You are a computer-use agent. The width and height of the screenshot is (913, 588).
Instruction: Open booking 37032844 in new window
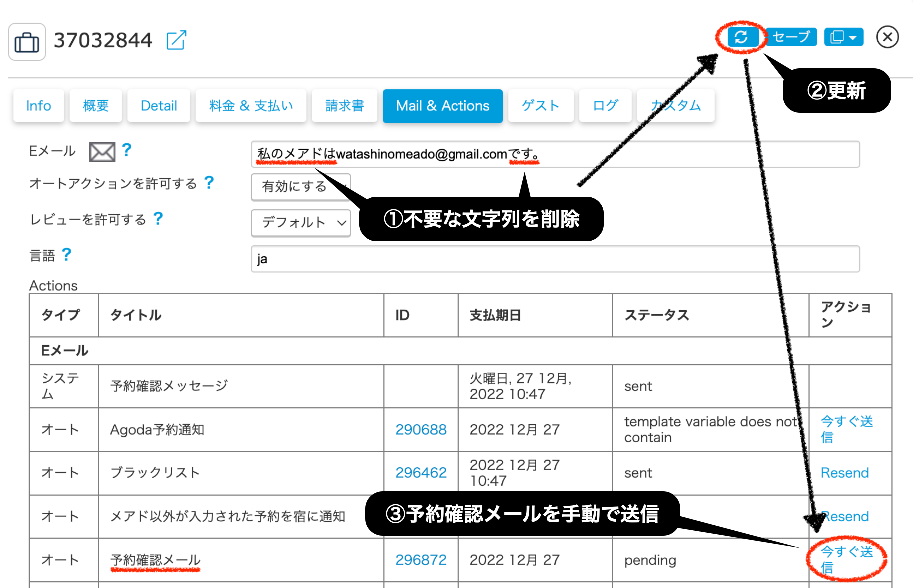pyautogui.click(x=176, y=40)
